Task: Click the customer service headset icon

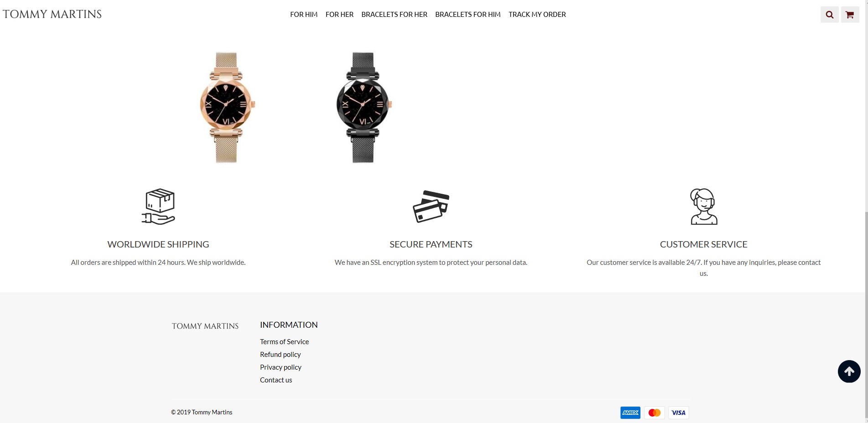Action: pyautogui.click(x=703, y=206)
